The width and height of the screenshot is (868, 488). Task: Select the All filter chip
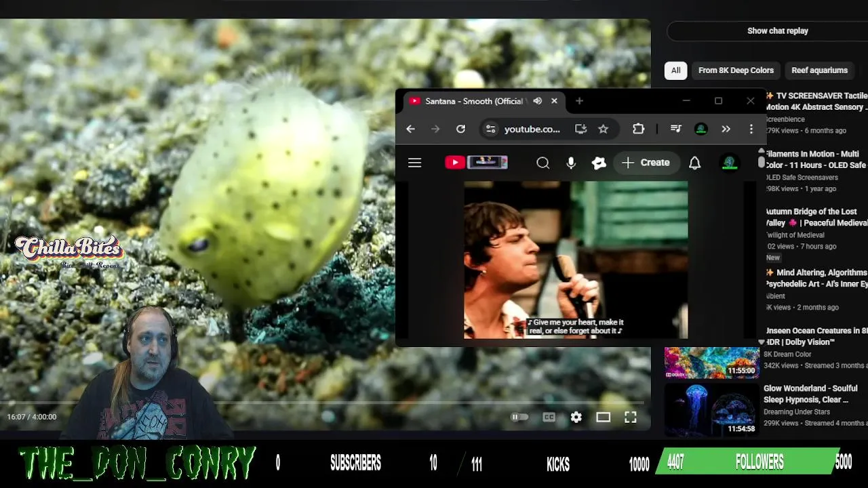[x=675, y=70]
